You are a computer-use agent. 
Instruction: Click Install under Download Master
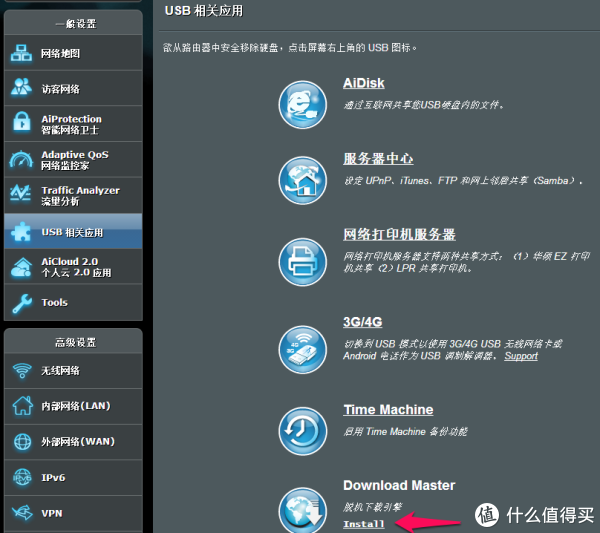[x=364, y=524]
